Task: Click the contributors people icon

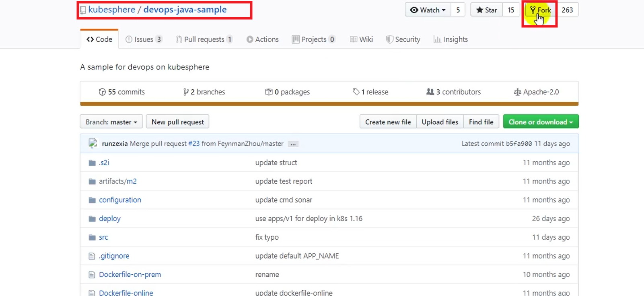Action: coord(430,92)
